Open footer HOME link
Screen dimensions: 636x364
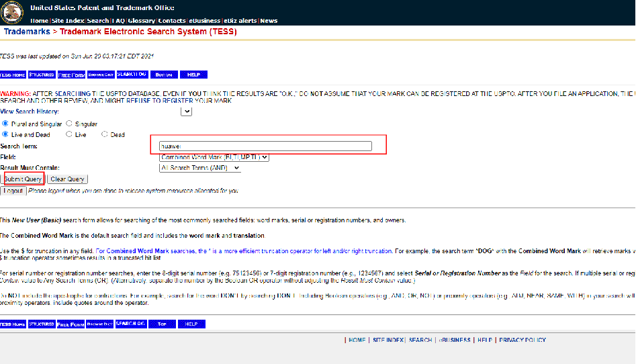click(357, 340)
